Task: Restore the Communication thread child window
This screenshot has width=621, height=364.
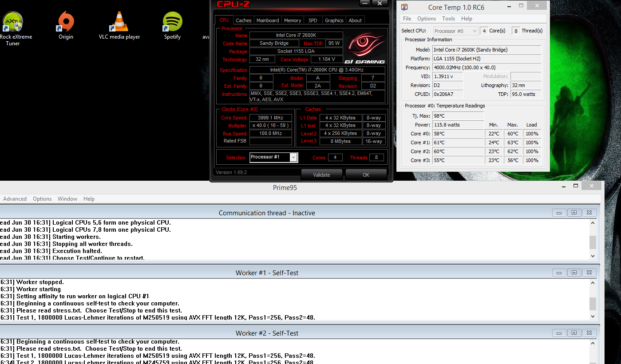Action: 574,213
